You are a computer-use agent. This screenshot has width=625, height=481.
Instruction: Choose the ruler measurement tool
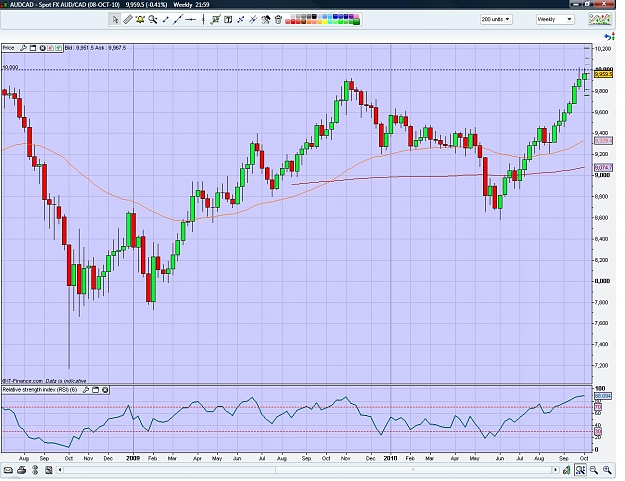[128, 19]
